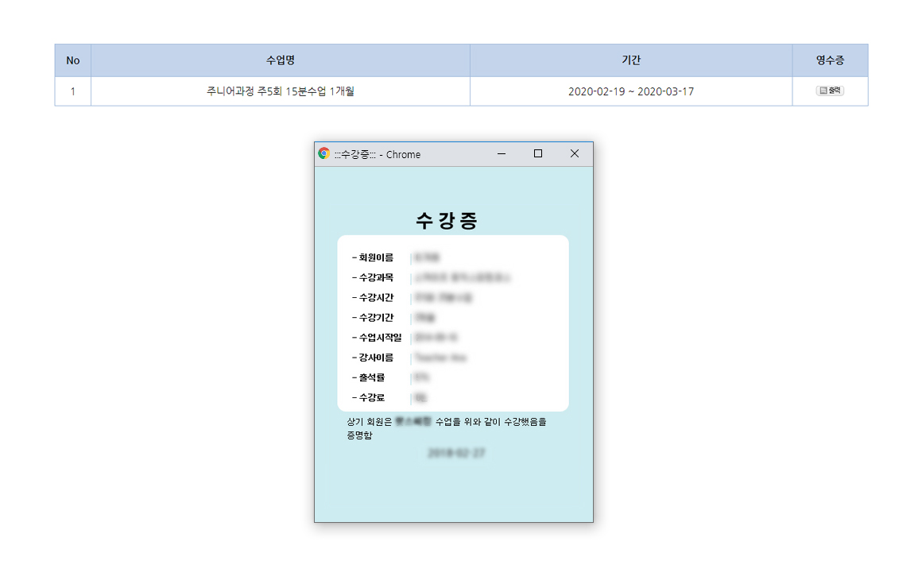
Task: Click the 회원이름 label
Action: pyautogui.click(x=375, y=257)
